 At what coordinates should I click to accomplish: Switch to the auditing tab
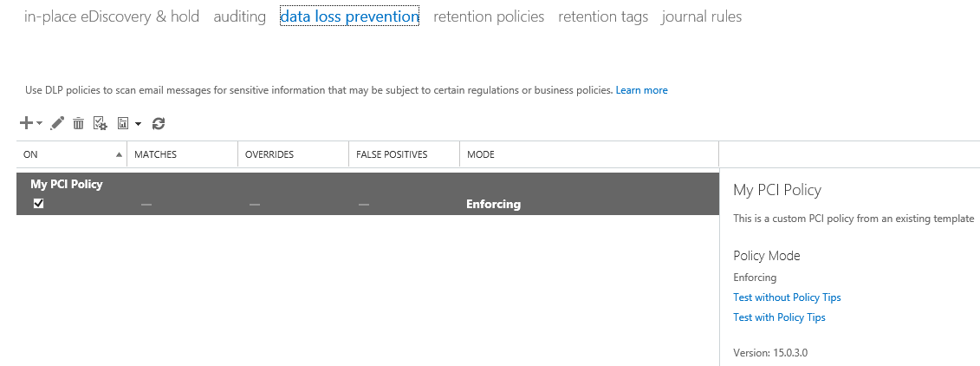(x=239, y=16)
